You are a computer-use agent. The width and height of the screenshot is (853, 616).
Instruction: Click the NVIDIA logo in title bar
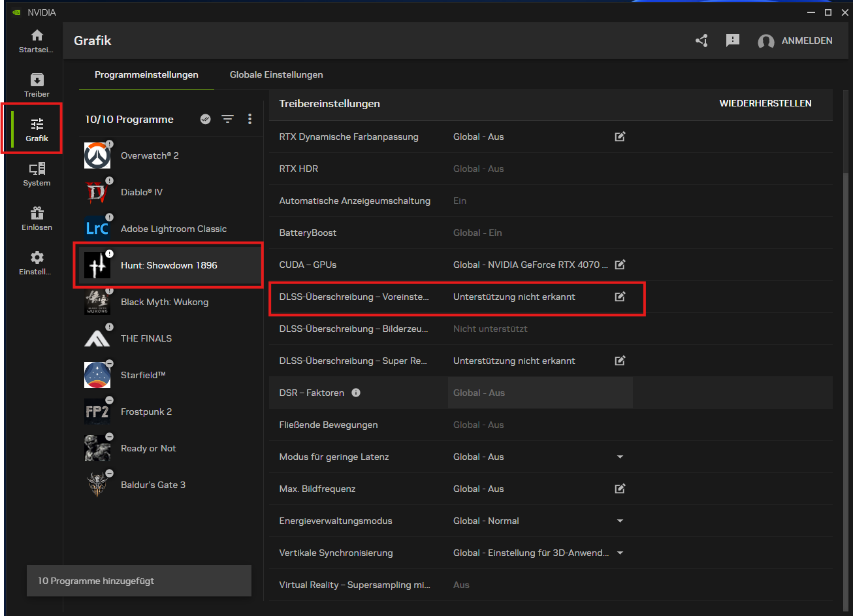click(x=16, y=12)
